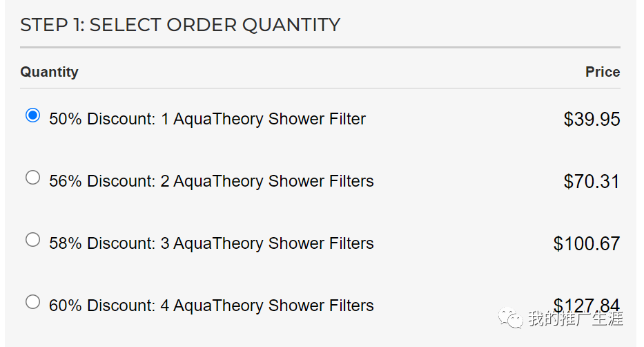Pick the 58% Discount radio button

(32, 240)
